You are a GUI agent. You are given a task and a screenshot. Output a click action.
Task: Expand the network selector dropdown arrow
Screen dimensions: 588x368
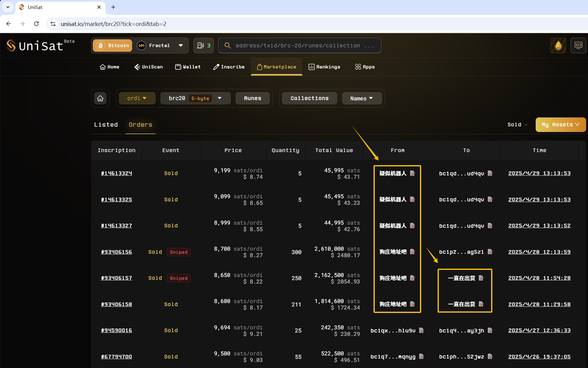click(x=181, y=46)
